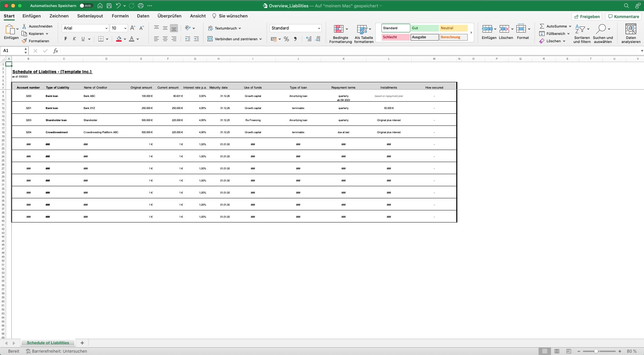The image size is (644, 355).
Task: Insert function using fx icon
Action: (56, 51)
